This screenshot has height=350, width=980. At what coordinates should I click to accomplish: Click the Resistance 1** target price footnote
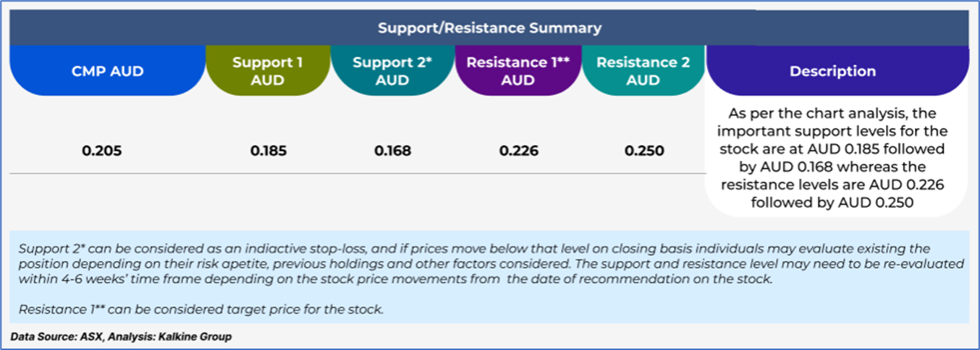200,310
